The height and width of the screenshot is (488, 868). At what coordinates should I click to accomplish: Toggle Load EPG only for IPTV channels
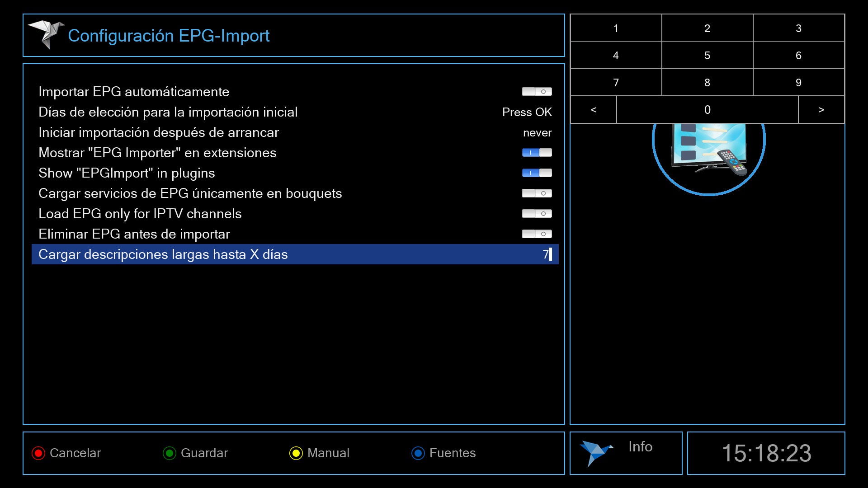[x=537, y=214]
